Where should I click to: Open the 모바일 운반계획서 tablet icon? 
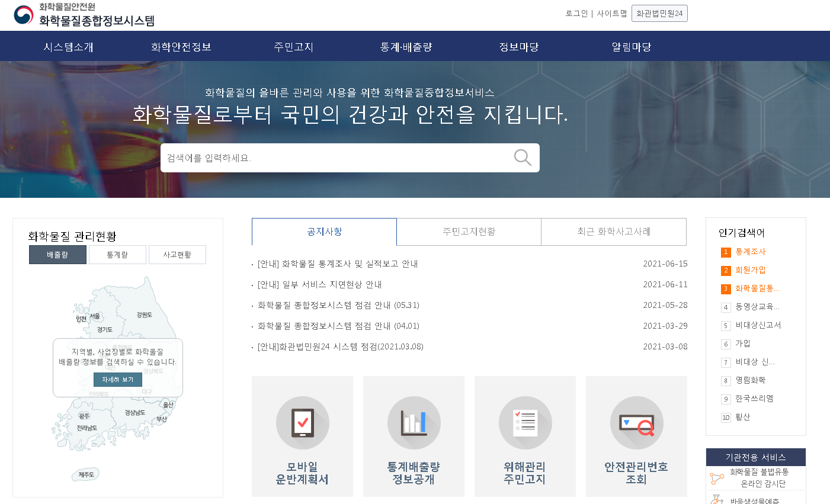(303, 423)
